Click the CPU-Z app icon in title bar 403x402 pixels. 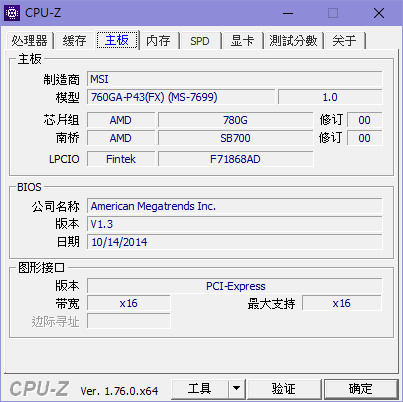pyautogui.click(x=12, y=13)
